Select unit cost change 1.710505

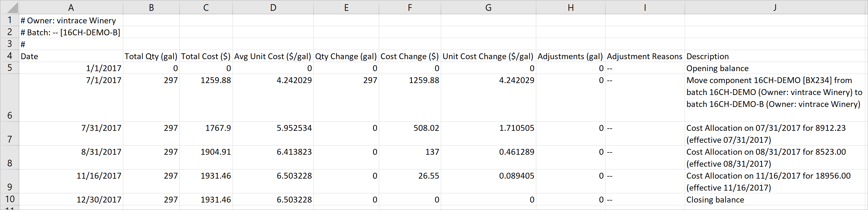pos(488,134)
